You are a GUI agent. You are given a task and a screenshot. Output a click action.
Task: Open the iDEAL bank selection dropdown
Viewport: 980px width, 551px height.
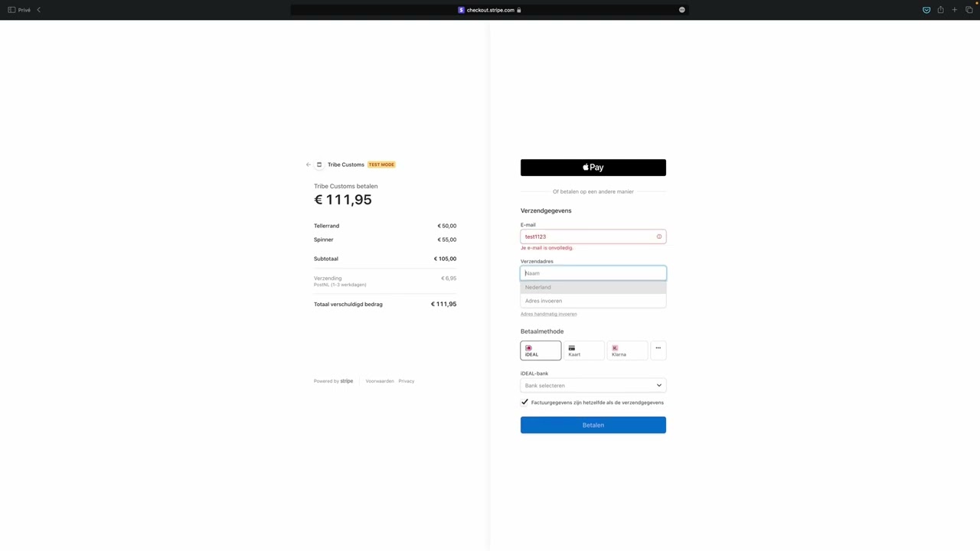coord(593,386)
